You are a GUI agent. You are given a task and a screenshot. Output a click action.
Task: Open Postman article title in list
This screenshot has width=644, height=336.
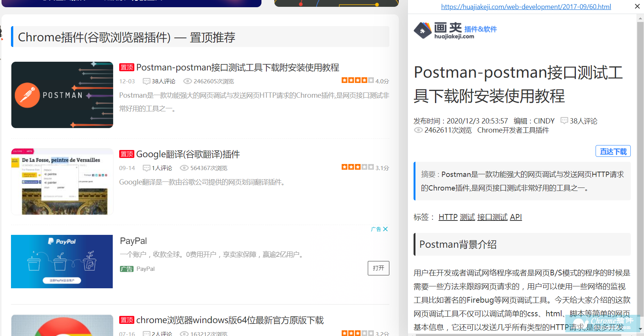coord(238,67)
